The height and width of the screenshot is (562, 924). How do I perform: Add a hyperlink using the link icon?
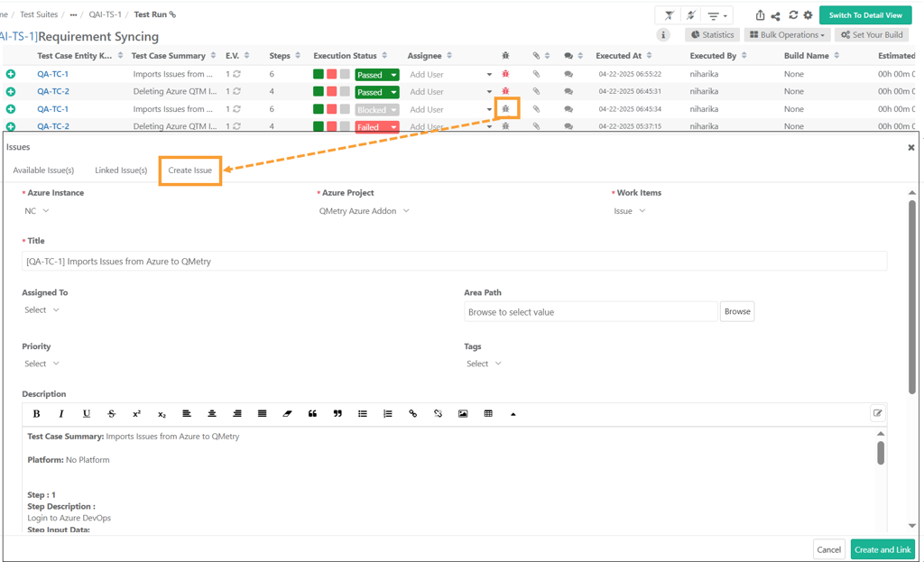coord(413,413)
